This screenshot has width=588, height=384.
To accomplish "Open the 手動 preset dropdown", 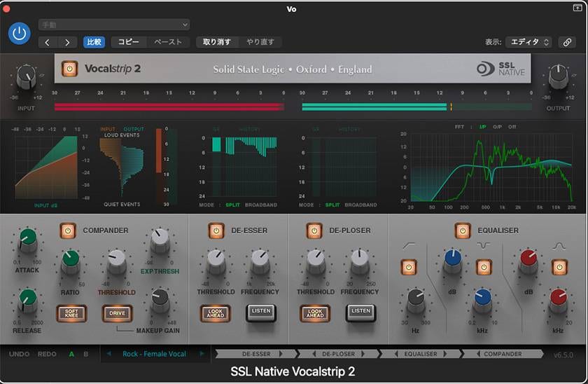I will click(114, 25).
